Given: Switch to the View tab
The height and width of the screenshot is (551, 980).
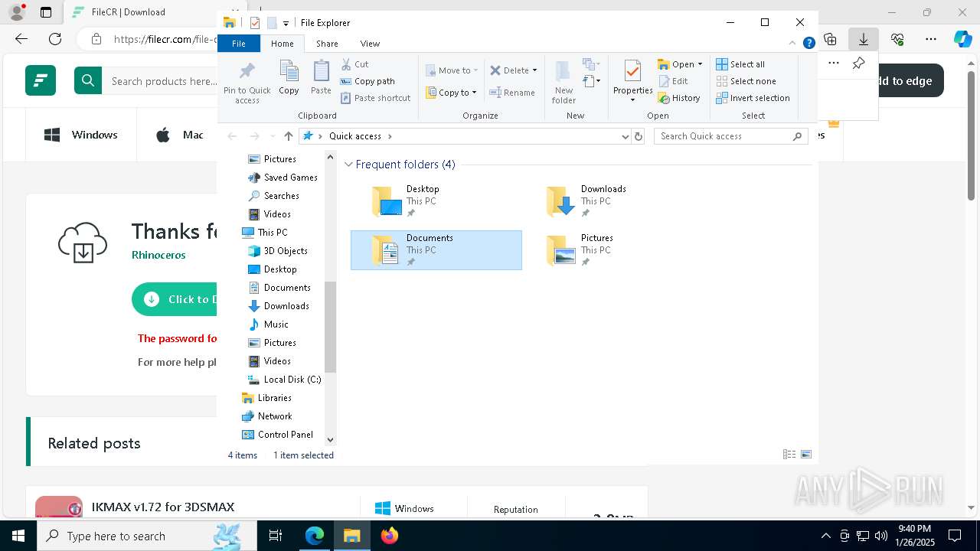Looking at the screenshot, I should click(x=370, y=44).
